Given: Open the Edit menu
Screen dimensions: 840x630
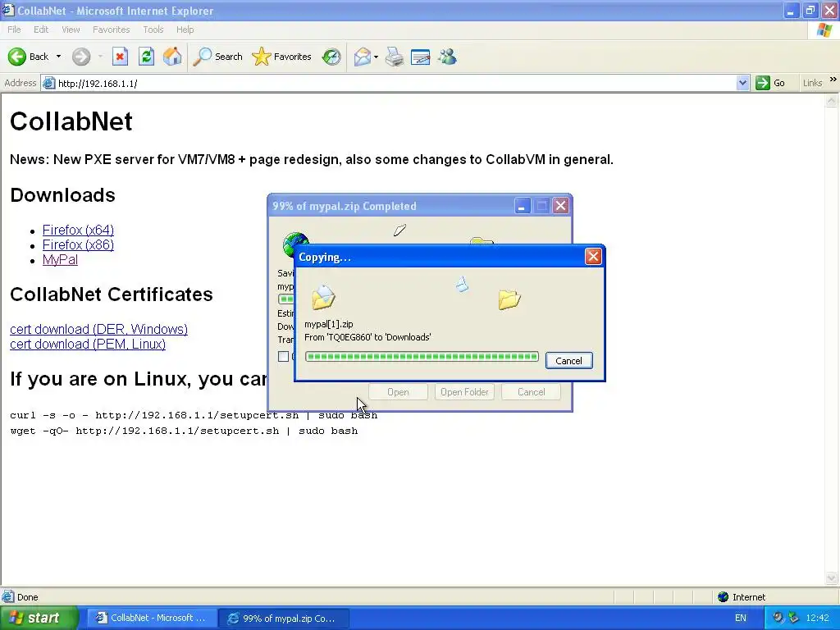Looking at the screenshot, I should click(41, 30).
